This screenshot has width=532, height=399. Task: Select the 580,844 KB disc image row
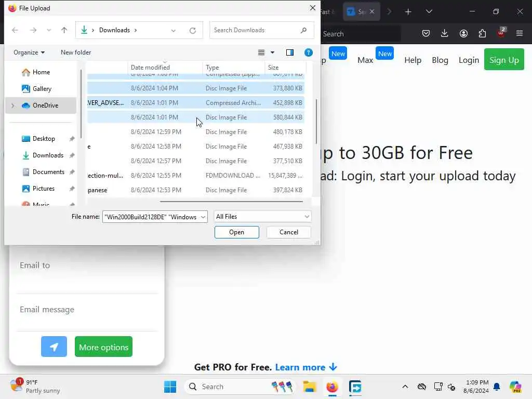pos(196,117)
